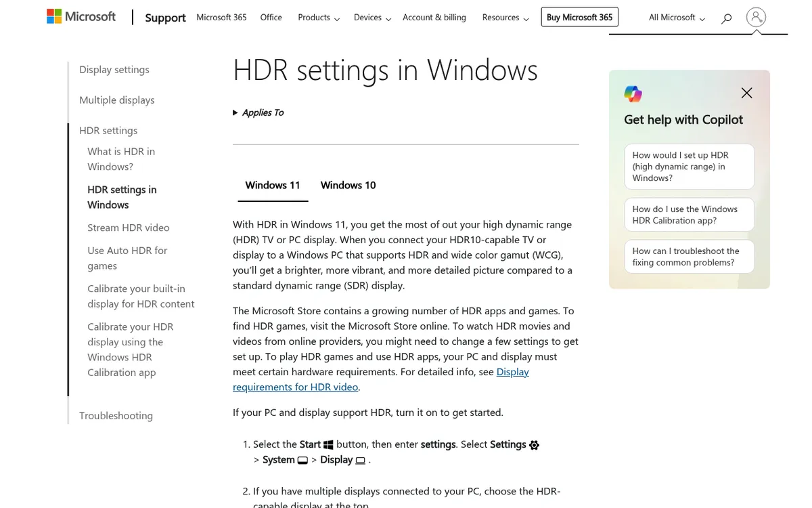Click the Support header link
Screen dimensions: 812x508
click(x=165, y=18)
